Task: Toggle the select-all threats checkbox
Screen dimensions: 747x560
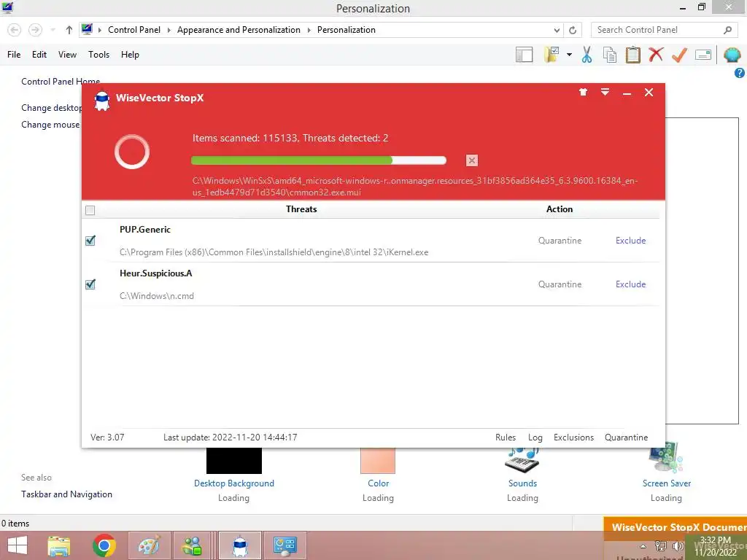Action: tap(90, 210)
